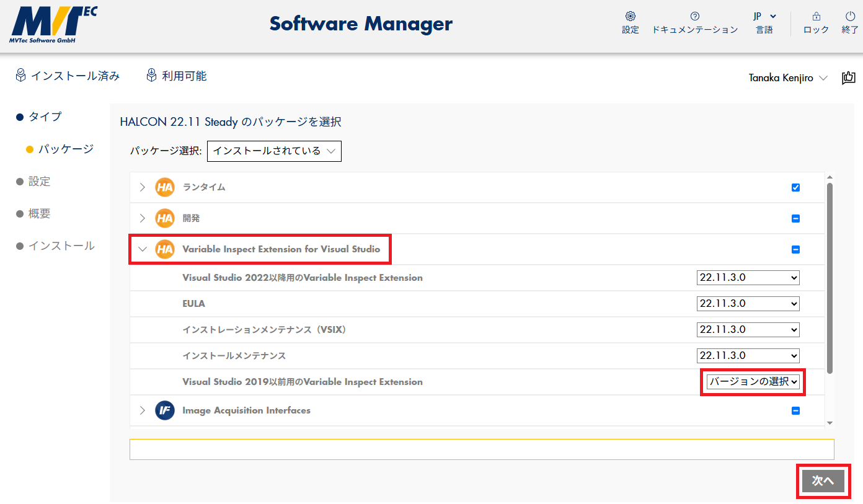Click the IF icon for Image Acquisition Interfaces
Image resolution: width=863 pixels, height=504 pixels.
click(165, 410)
